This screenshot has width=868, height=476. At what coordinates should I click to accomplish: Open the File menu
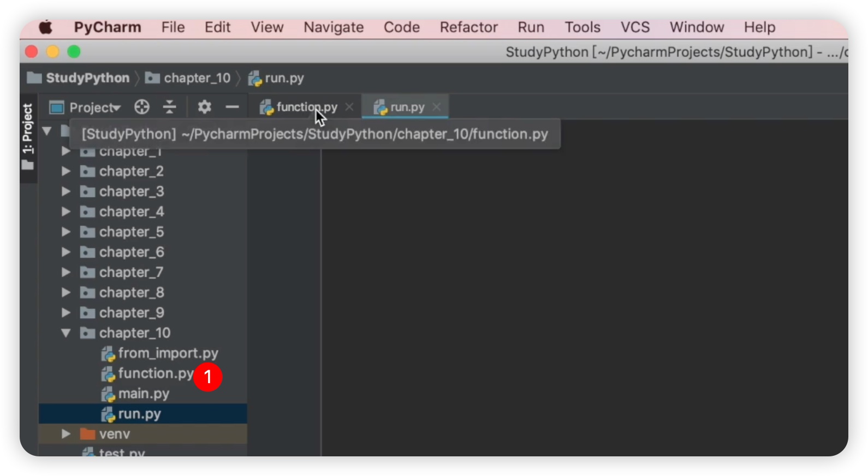pos(173,27)
